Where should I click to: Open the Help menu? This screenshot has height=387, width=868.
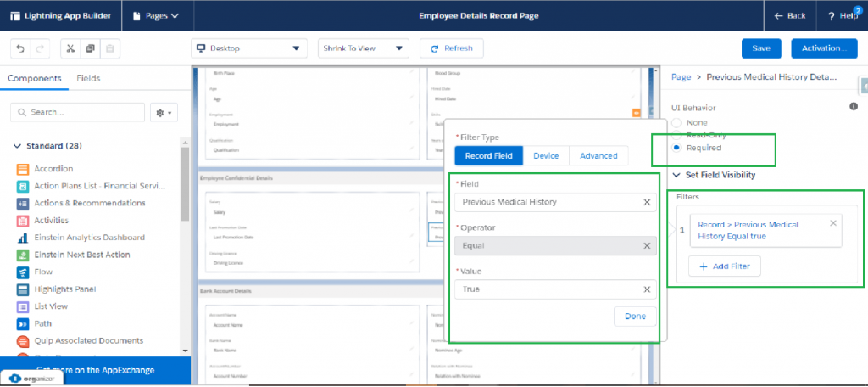click(x=843, y=15)
